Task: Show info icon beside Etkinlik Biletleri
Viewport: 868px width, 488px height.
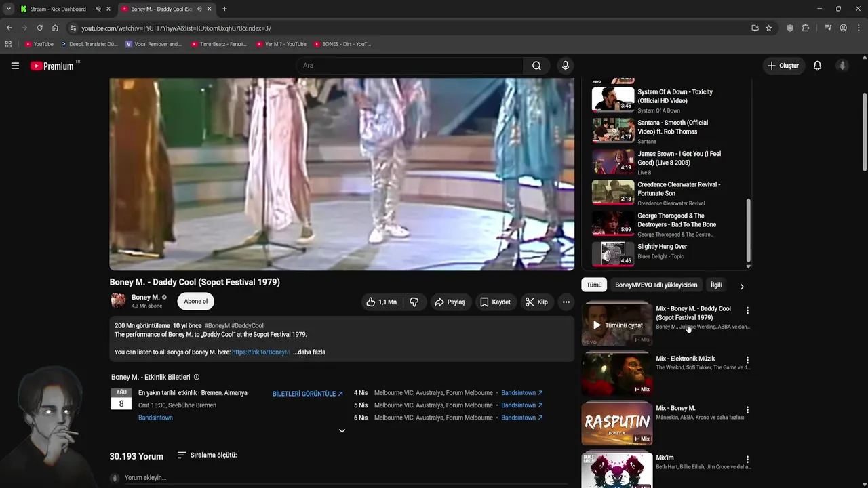Action: (x=197, y=377)
